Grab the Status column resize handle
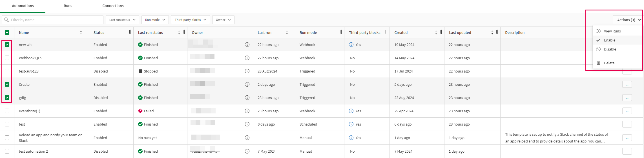 tap(130, 32)
